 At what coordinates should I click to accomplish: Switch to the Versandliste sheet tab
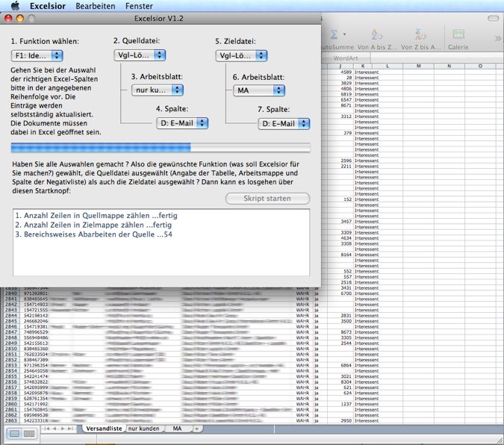[x=104, y=429]
